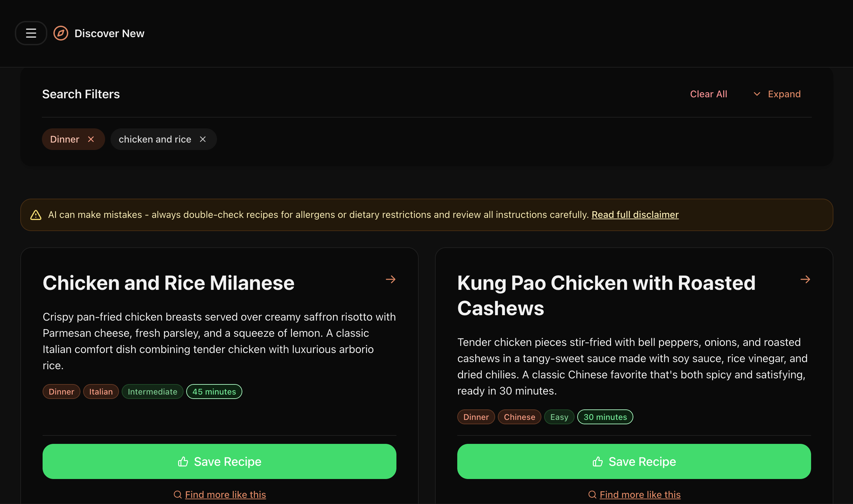Image resolution: width=853 pixels, height=504 pixels.
Task: Toggle the Intermediate difficulty tag
Action: [x=152, y=391]
